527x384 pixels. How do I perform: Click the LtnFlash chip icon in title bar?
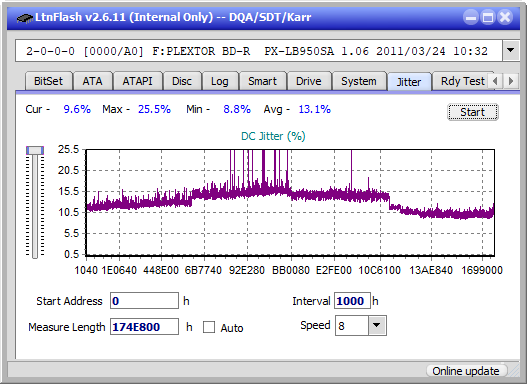click(24, 17)
